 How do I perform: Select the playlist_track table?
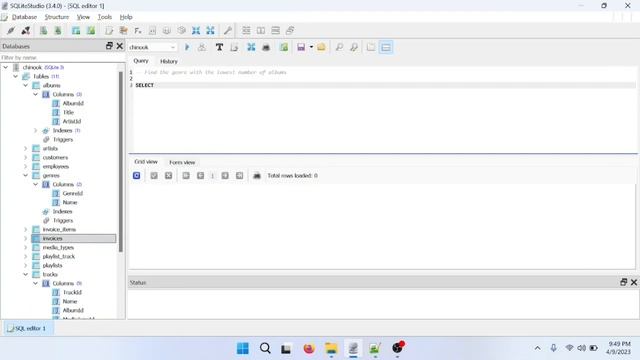[x=59, y=256]
